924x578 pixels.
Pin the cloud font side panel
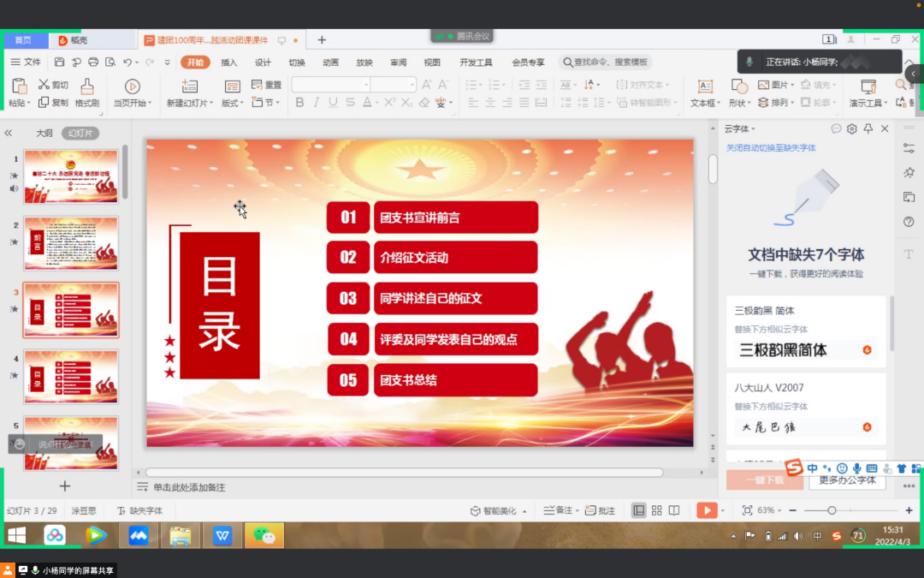point(868,128)
